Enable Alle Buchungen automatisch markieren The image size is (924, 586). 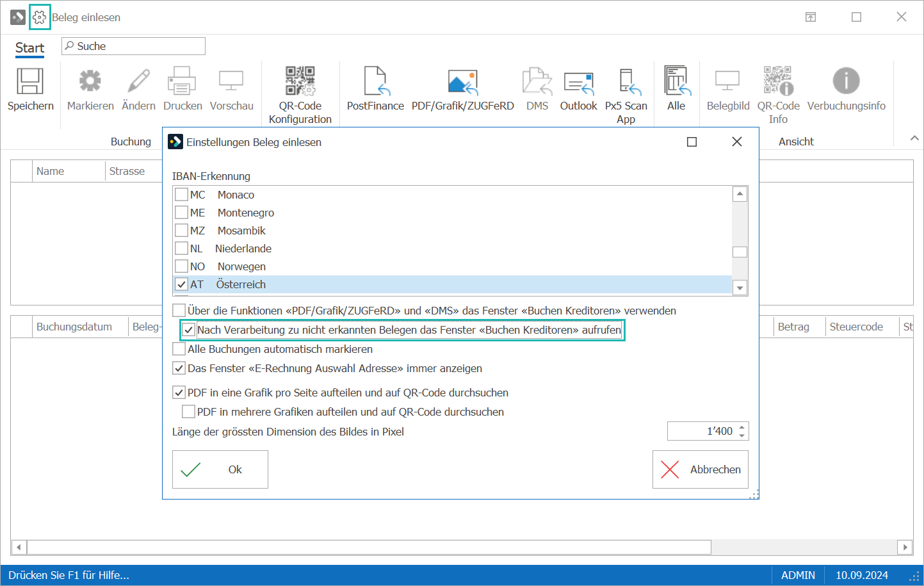coord(179,349)
